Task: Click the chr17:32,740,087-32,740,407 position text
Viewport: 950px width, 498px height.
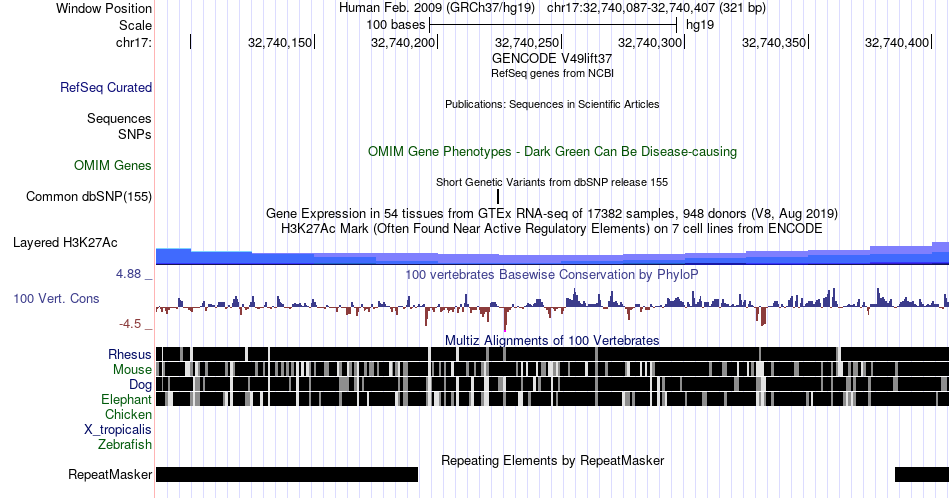Action: (656, 8)
